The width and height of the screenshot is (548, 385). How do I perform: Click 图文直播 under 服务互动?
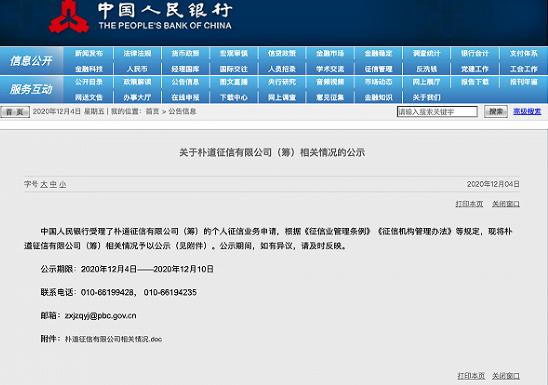pyautogui.click(x=233, y=82)
